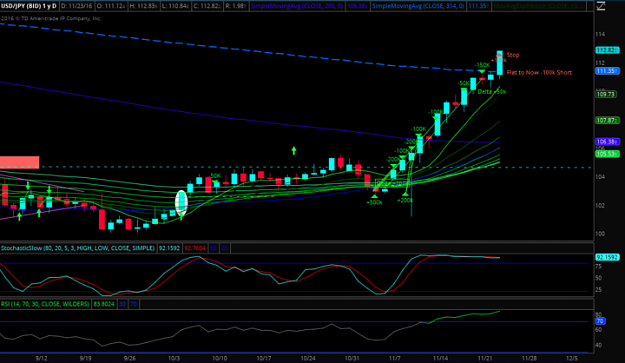
Task: Click the 83.8024 RSI value
Action: coord(104,304)
